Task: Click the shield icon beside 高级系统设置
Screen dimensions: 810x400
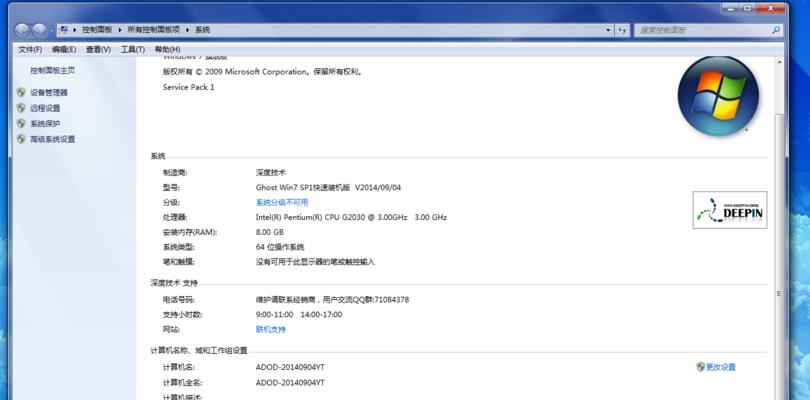Action: coord(21,139)
